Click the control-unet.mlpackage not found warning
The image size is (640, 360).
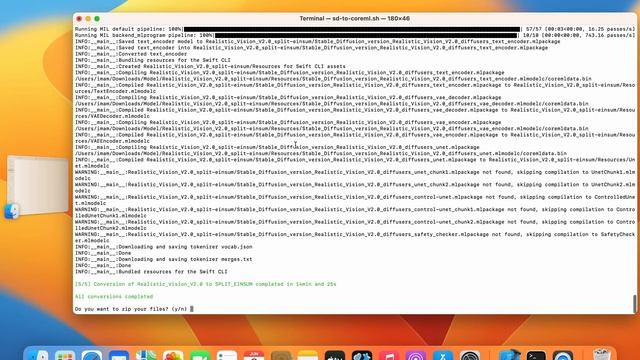[x=355, y=200]
